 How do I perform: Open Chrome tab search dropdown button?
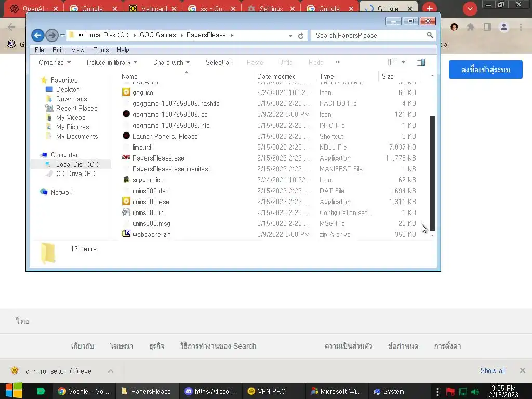(470, 9)
